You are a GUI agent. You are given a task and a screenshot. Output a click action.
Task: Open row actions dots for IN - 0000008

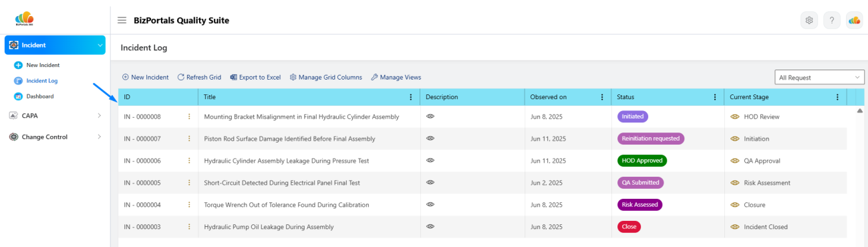[x=189, y=116]
